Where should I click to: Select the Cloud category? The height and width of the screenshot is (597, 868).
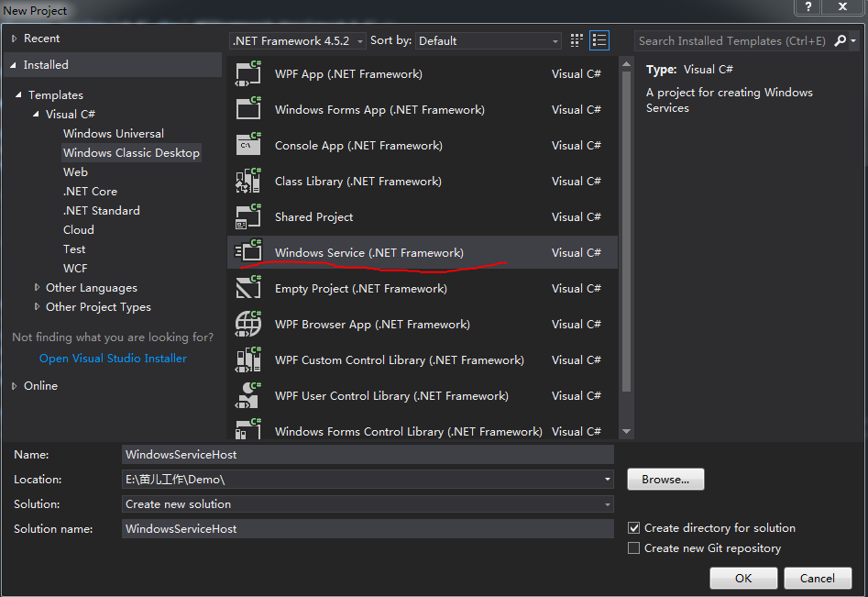click(x=79, y=230)
